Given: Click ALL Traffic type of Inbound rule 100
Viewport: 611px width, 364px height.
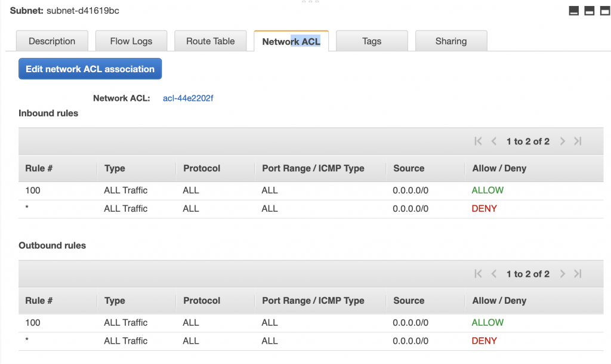Looking at the screenshot, I should tap(125, 190).
